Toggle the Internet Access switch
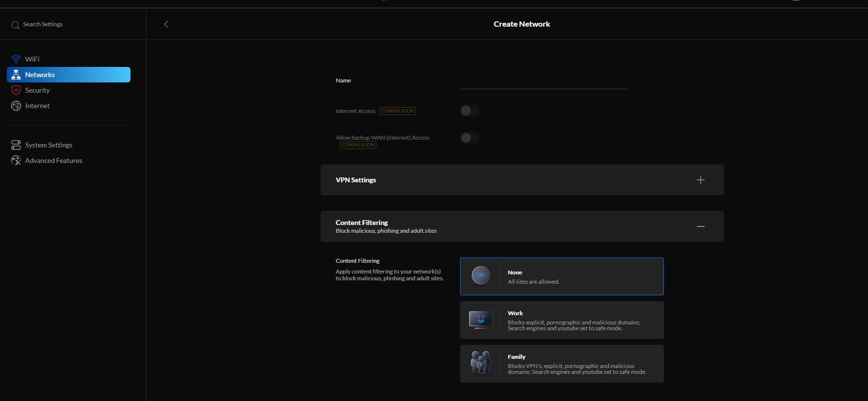 click(x=469, y=111)
